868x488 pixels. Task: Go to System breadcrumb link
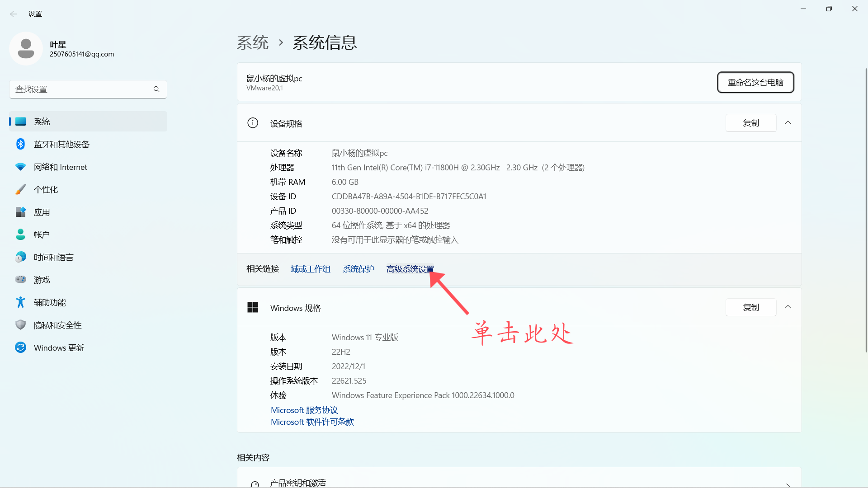[x=253, y=43]
